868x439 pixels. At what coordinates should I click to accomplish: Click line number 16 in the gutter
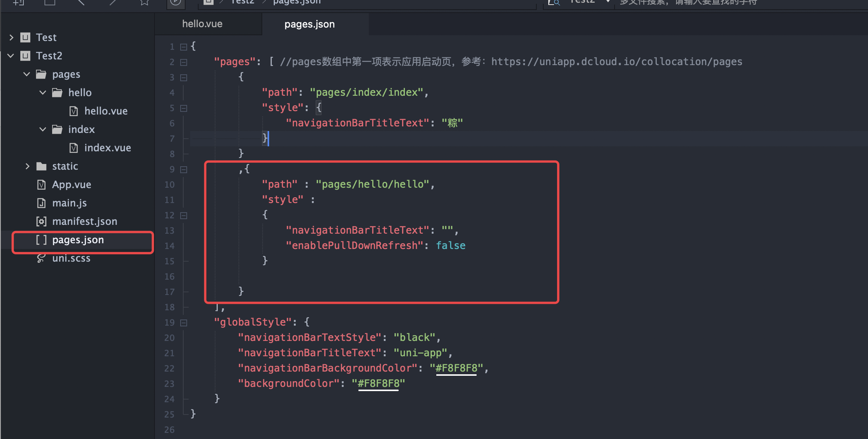point(169,277)
